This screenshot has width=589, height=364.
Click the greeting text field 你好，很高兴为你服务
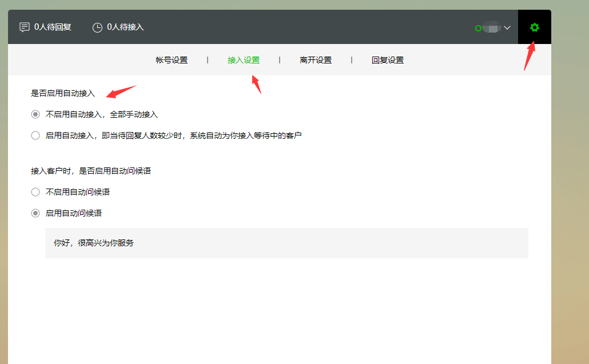click(x=286, y=243)
